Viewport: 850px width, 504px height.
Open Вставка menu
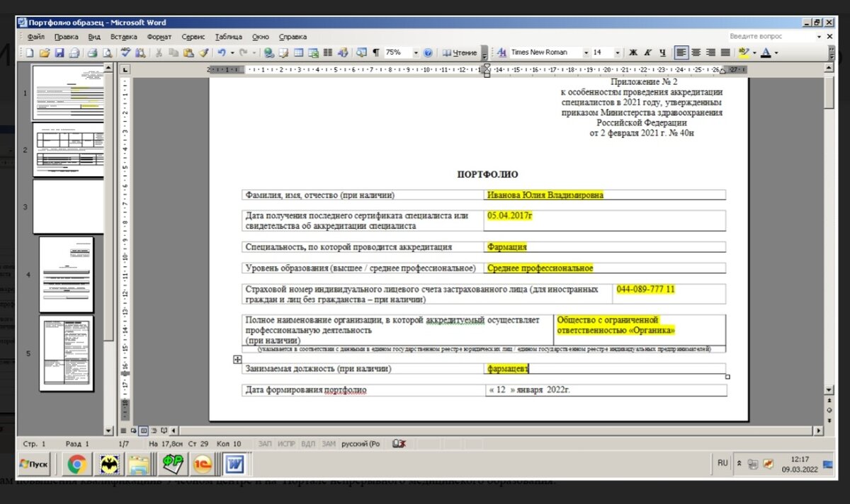[124, 36]
